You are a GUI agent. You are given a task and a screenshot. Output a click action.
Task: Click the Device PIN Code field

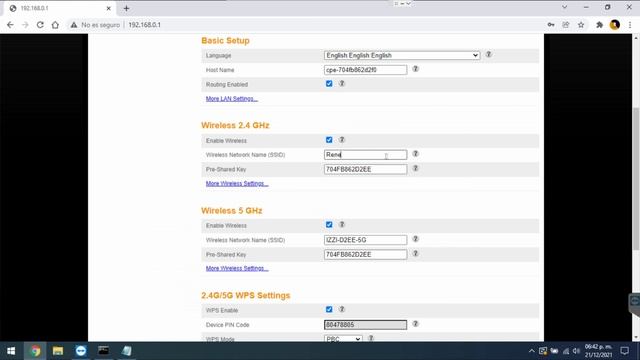click(365, 325)
